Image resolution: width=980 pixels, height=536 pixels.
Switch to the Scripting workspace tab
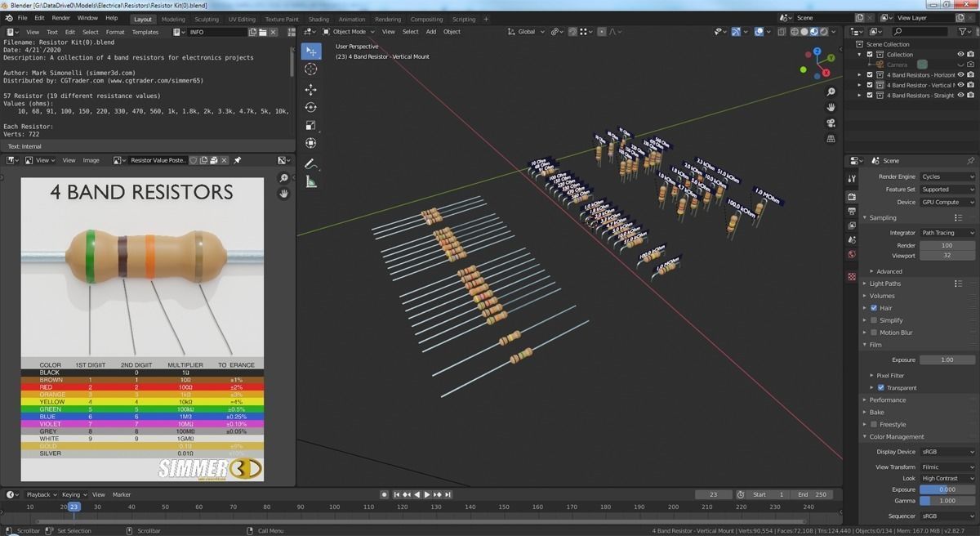464,19
